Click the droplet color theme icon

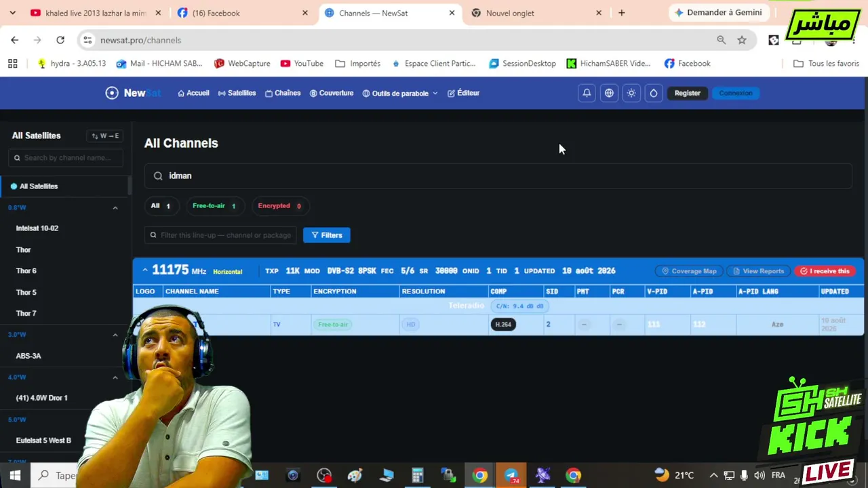[654, 93]
